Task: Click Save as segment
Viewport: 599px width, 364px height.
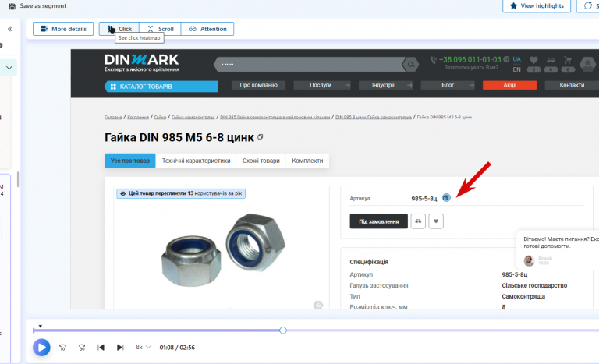Action: pyautogui.click(x=37, y=6)
